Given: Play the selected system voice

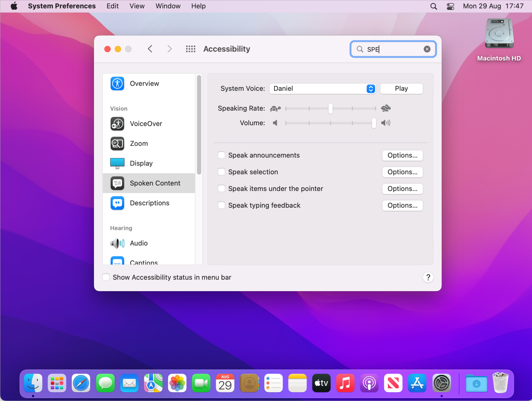Looking at the screenshot, I should click(401, 89).
